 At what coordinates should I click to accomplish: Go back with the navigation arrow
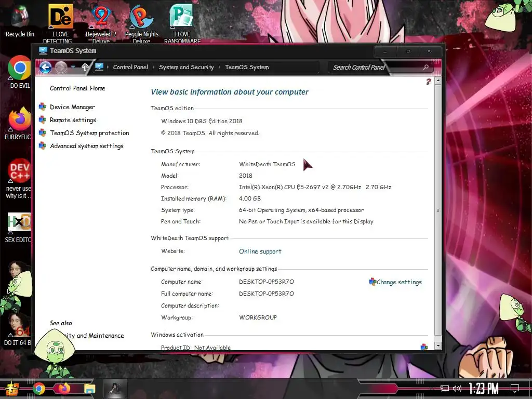(x=46, y=67)
